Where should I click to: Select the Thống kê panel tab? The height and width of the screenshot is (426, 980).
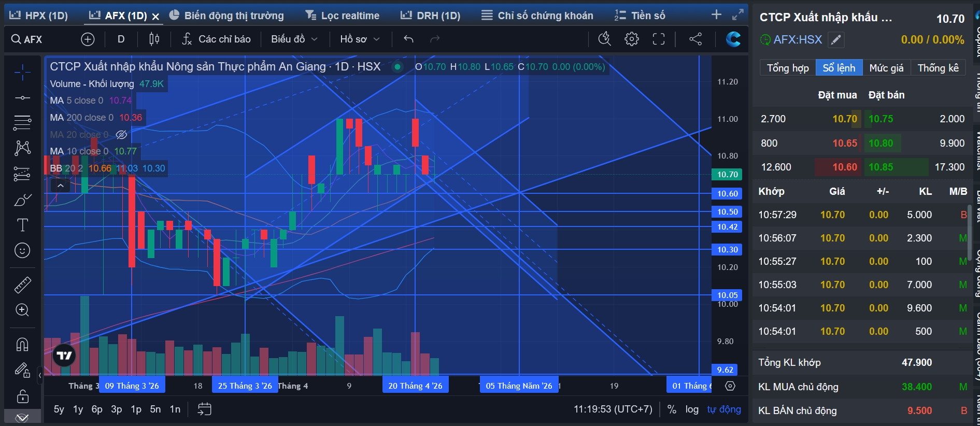pyautogui.click(x=938, y=68)
